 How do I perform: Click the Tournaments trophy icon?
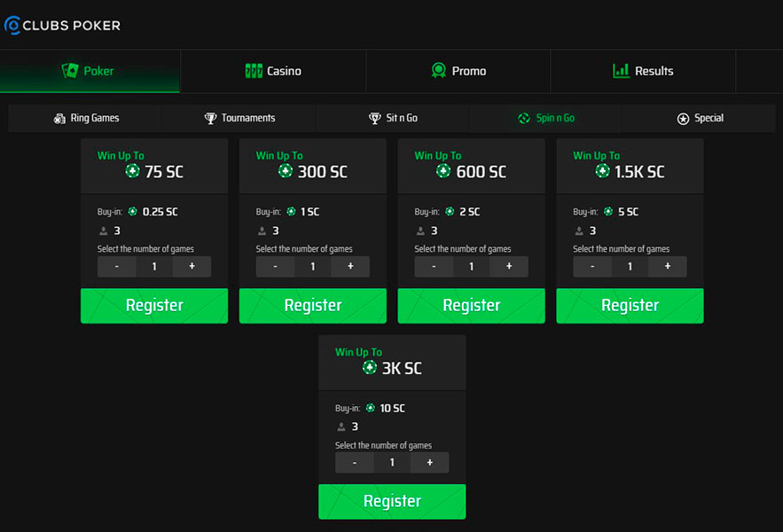(210, 118)
